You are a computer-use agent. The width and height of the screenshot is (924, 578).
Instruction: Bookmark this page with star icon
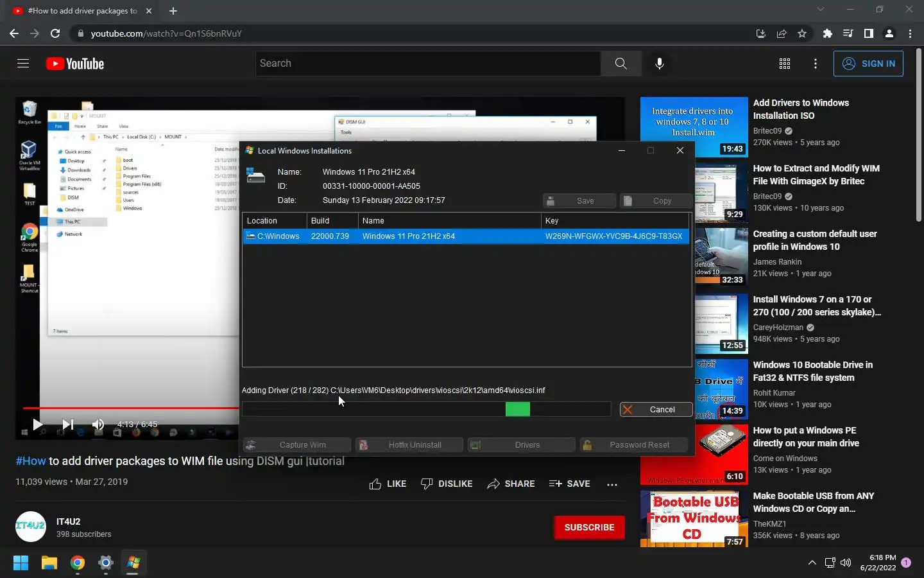click(802, 33)
